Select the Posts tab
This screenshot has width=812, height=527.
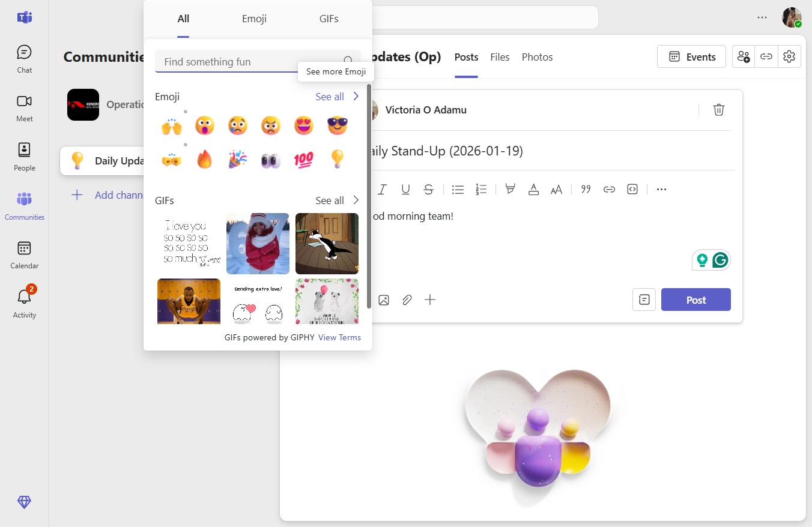(466, 57)
